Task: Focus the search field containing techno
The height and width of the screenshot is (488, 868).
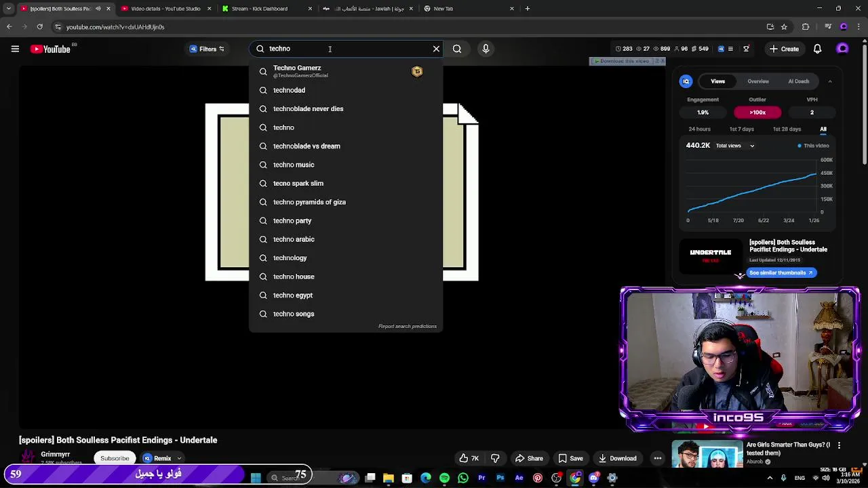Action: tap(346, 49)
